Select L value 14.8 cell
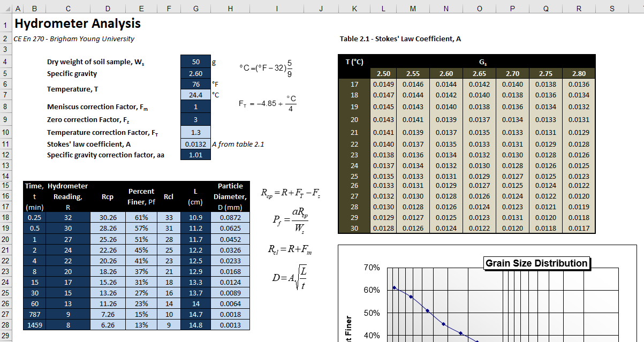The height and width of the screenshot is (342, 644). [196, 325]
